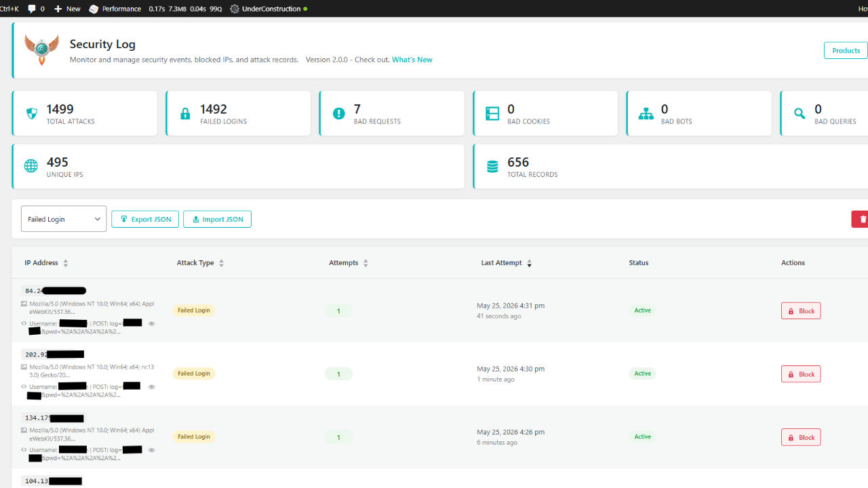Click the Active status at 4:31 pm row
The height and width of the screenshot is (488, 868).
click(x=642, y=310)
